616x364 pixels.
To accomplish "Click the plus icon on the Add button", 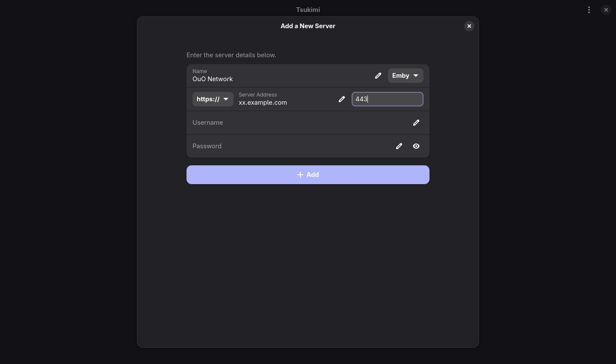I will (300, 175).
